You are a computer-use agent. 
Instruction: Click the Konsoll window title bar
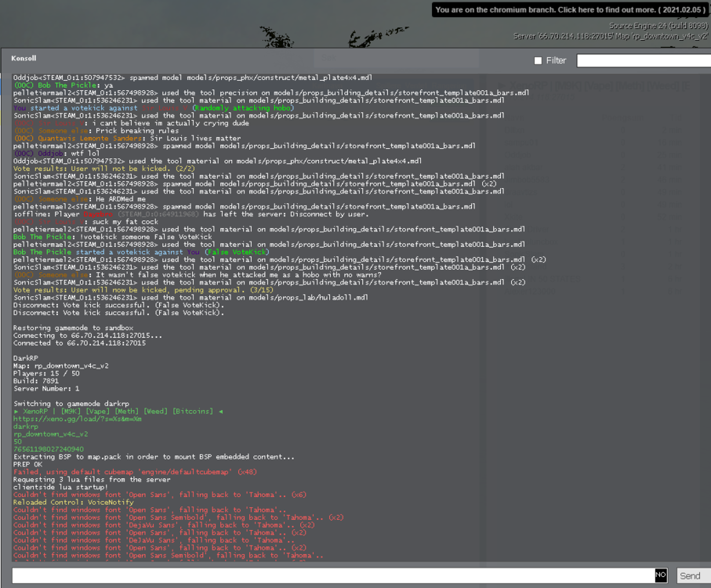(x=235, y=58)
